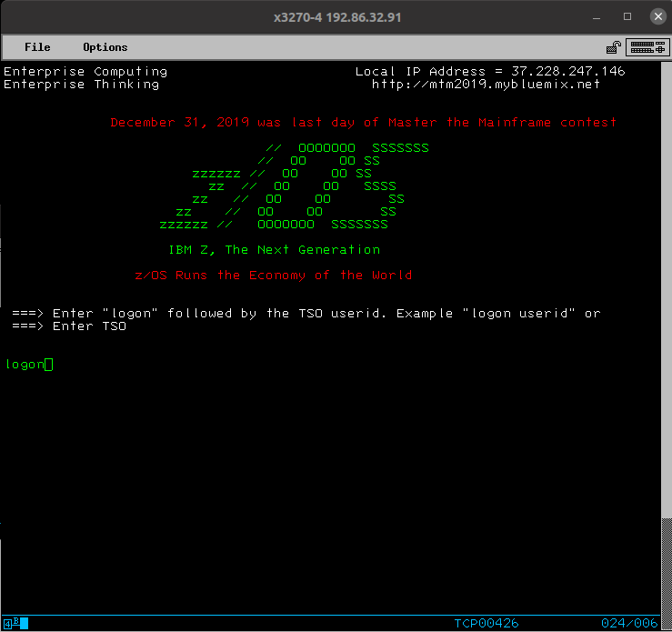Screen dimensions: 672x632
Task: Click 'IBM Z, The Next Generation' text
Action: tap(275, 250)
